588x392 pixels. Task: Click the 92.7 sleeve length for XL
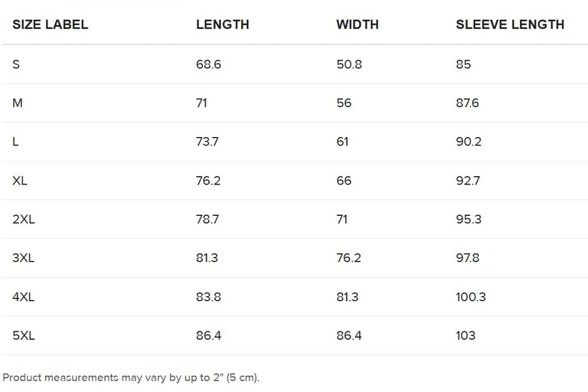467,181
